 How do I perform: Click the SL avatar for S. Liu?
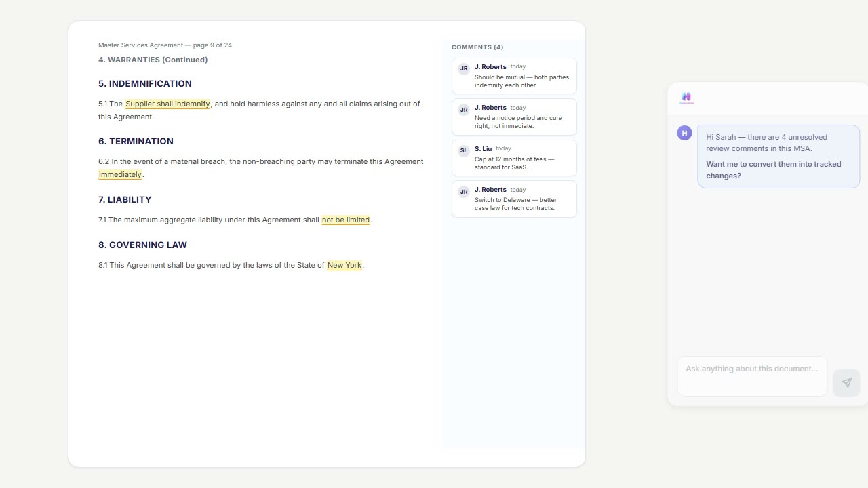[x=464, y=150]
